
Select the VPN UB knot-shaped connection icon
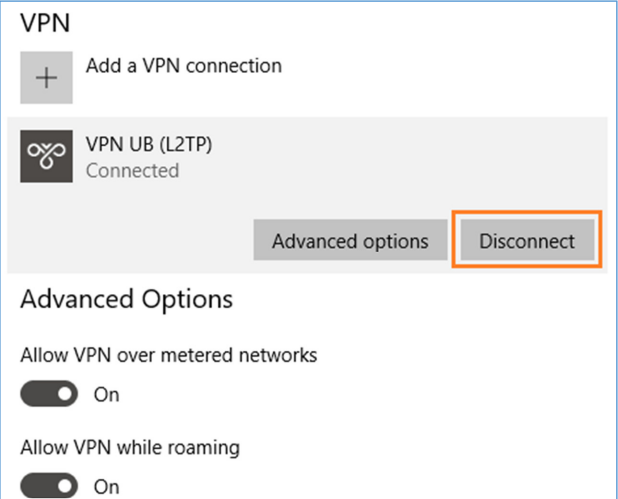coord(47,156)
